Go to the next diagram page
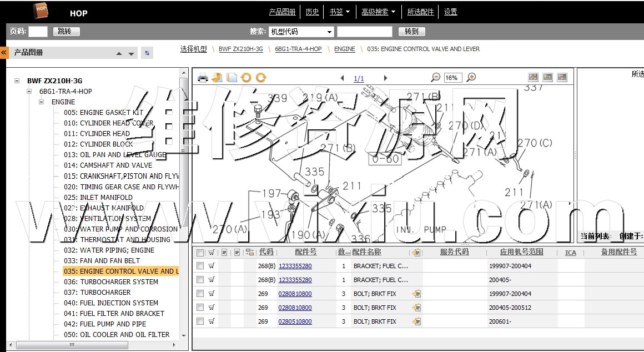Screen dimensions: 644x352 click(385, 78)
